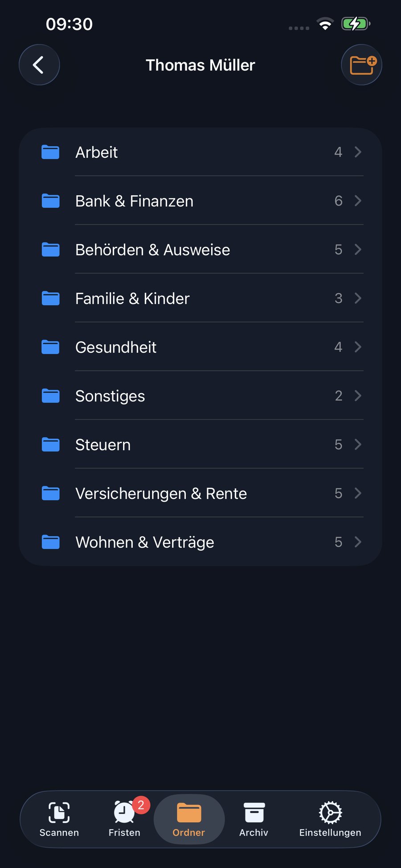Select the Ordner folder tab

pyautogui.click(x=189, y=819)
